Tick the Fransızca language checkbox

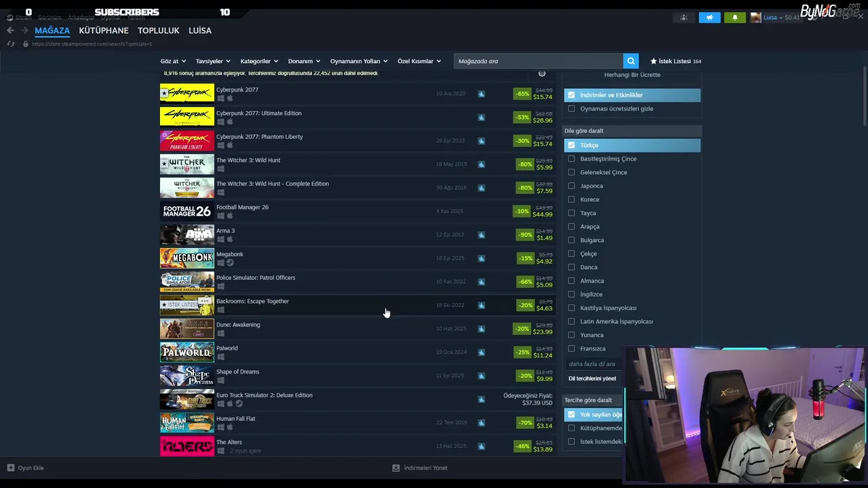coord(571,348)
